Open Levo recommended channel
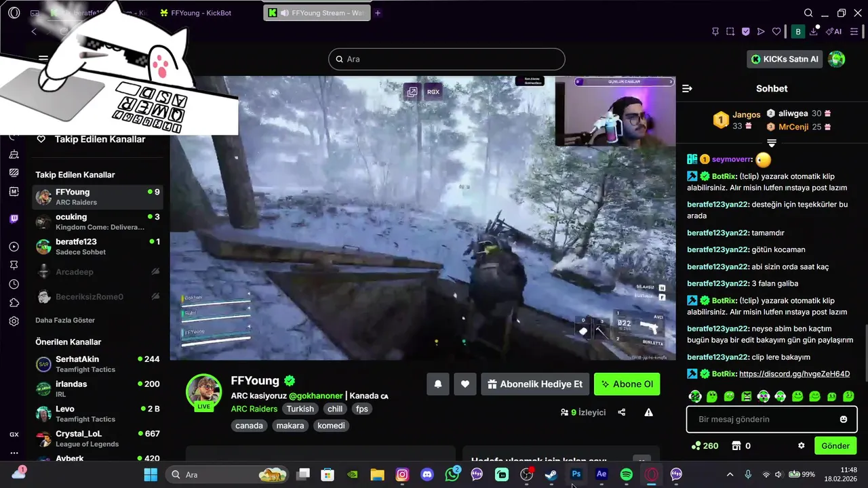868x488 pixels. pos(98,413)
